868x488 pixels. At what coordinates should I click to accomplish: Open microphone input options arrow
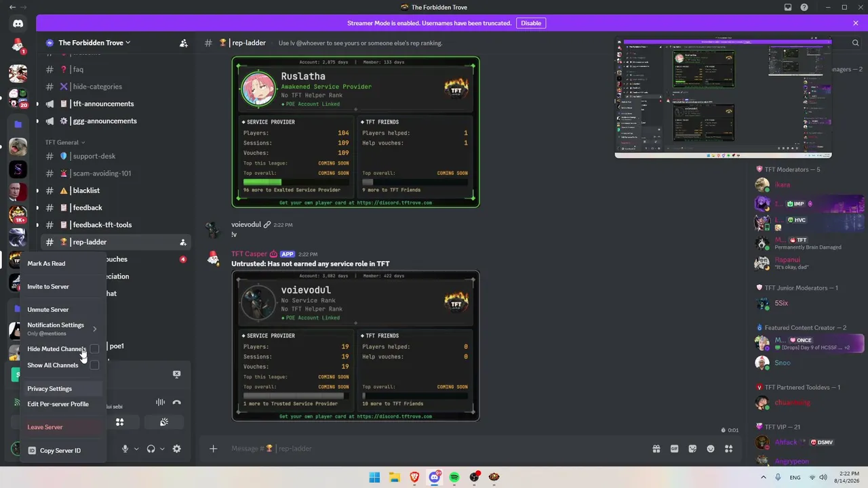(136, 449)
